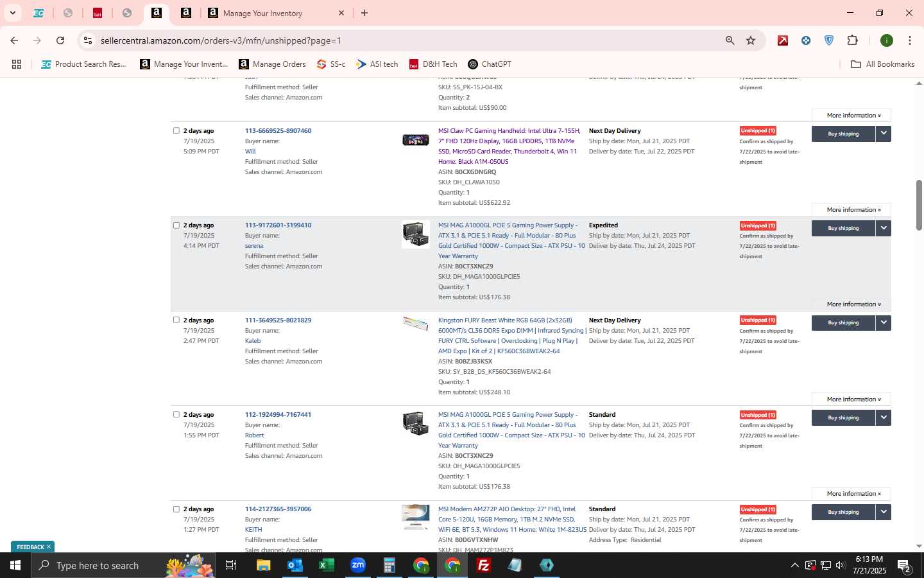Open the ASI tech bookmark
Viewport: 924px width, 578px height.
click(x=377, y=64)
